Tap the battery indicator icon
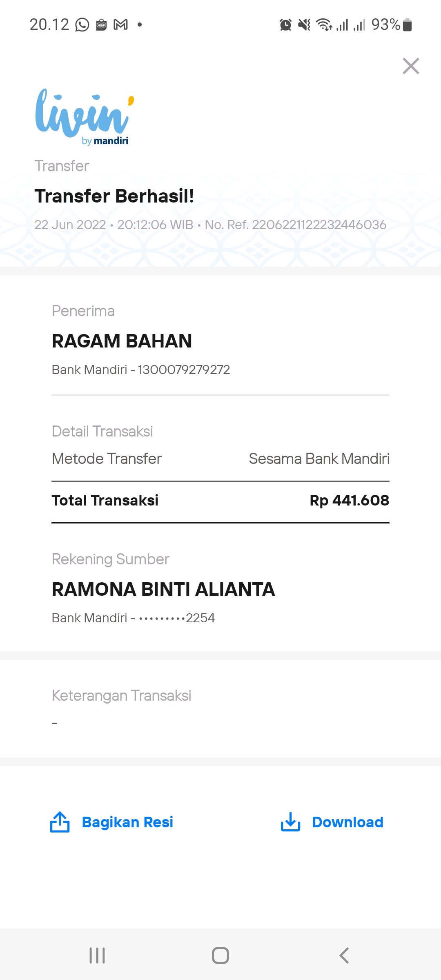 (407, 25)
